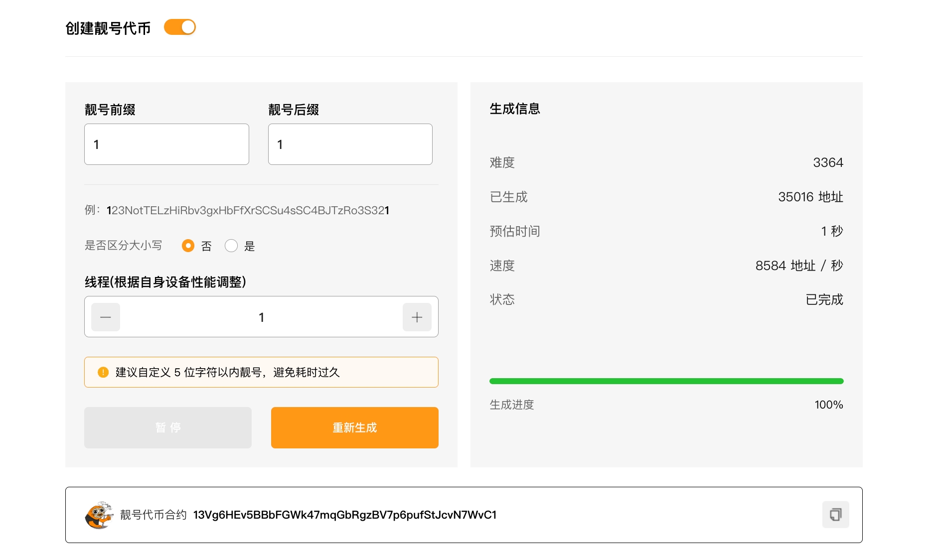Click the orange warning exclamation icon
Screen dimensions: 934x560
tap(103, 372)
